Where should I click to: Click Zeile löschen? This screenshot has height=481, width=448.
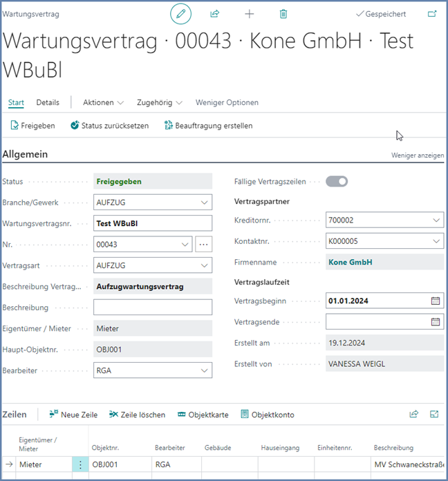[x=137, y=415]
